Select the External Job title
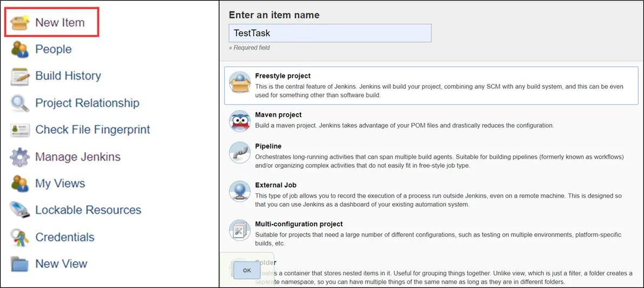The height and width of the screenshot is (288, 644). pyautogui.click(x=275, y=185)
